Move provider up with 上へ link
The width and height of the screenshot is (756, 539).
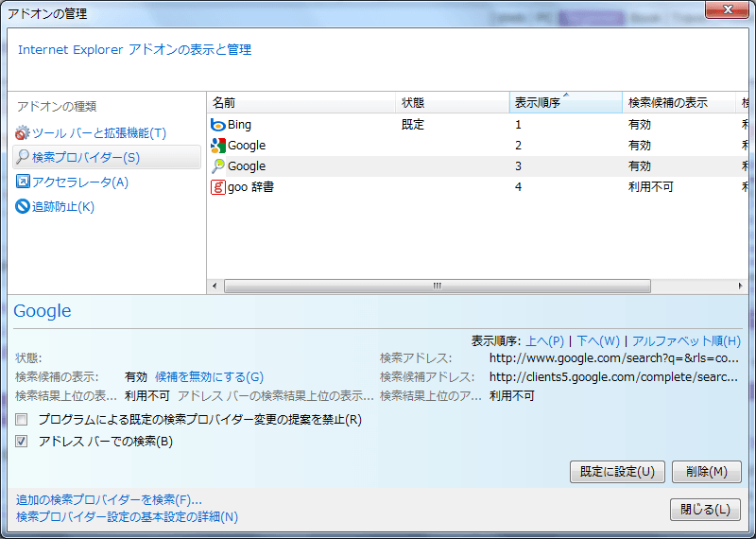[x=544, y=341]
